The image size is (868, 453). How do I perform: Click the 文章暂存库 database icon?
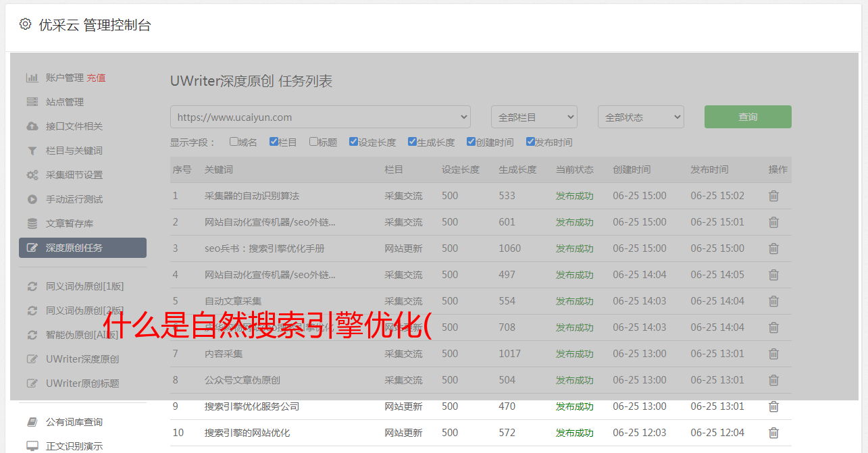(x=32, y=223)
